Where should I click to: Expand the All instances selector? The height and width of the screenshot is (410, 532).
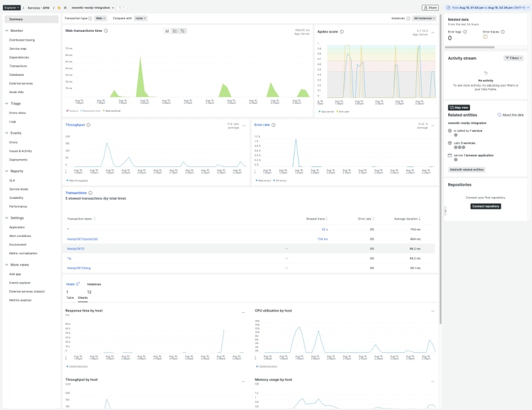tap(424, 18)
